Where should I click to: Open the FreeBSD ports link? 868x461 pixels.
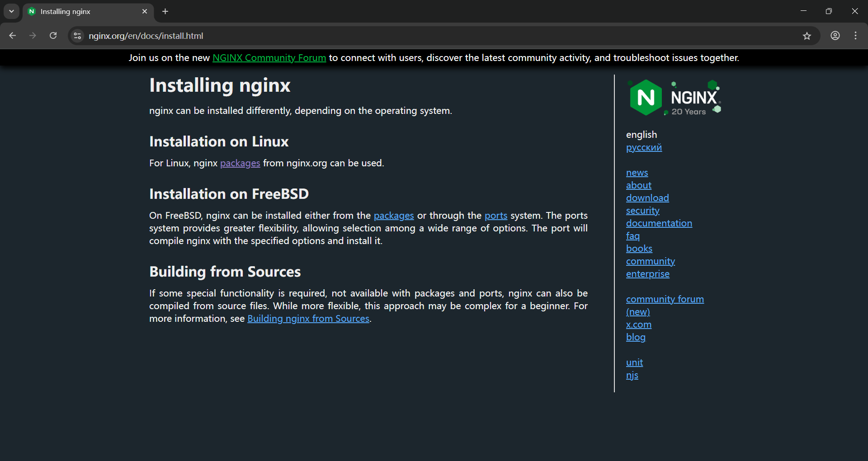click(496, 216)
